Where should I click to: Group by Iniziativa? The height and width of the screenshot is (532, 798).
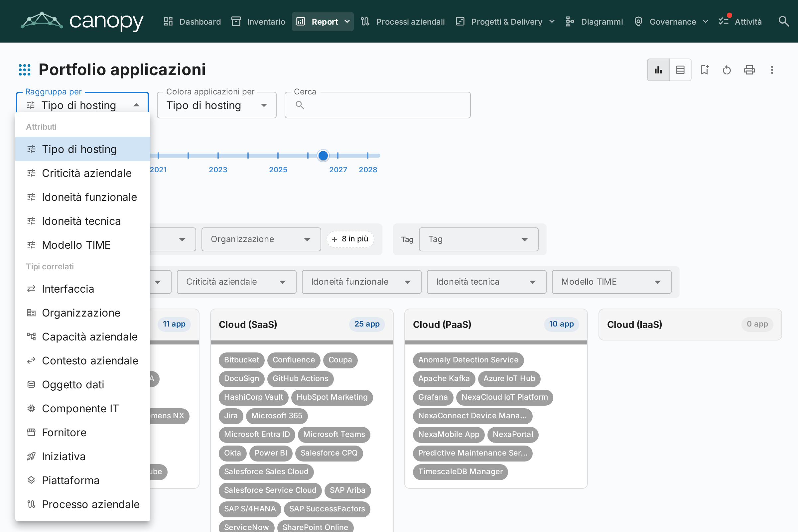[83, 456]
